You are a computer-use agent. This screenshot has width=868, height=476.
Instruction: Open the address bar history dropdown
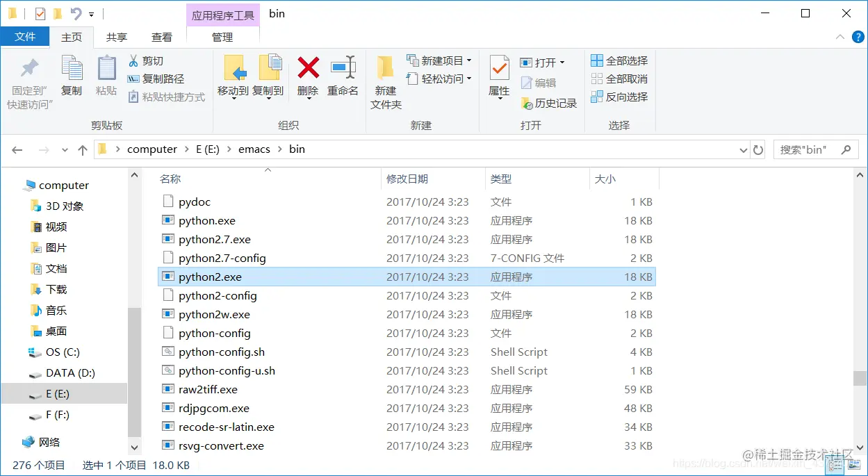pos(743,149)
